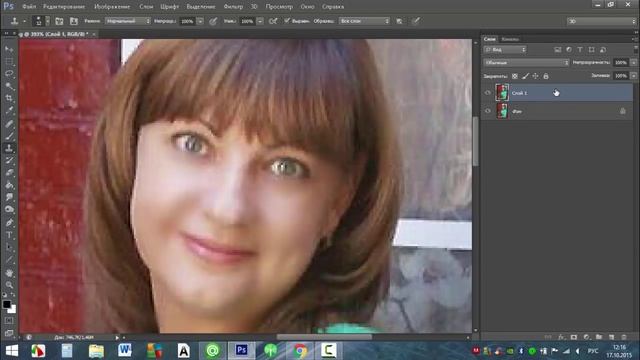This screenshot has height=360, width=640.
Task: Select the History Brush tool
Action: tap(9, 160)
